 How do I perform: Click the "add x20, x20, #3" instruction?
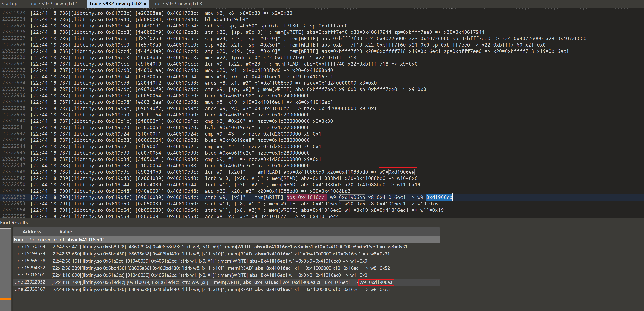click(228, 191)
